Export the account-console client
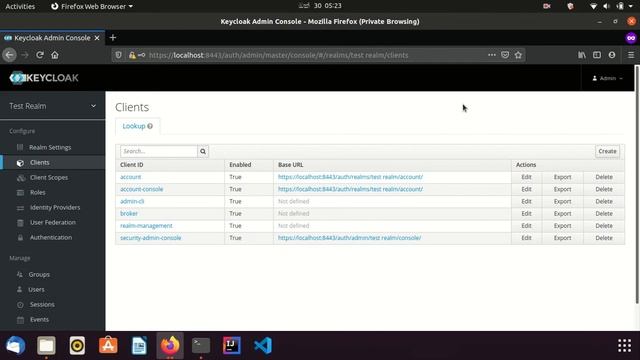This screenshot has height=360, width=640. (x=562, y=189)
